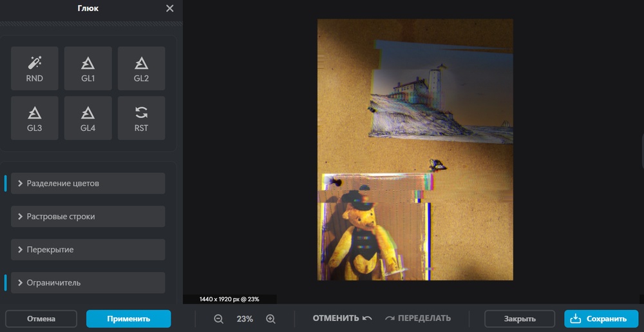Zoom in with the plus magnifier
Image resolution: width=644 pixels, height=332 pixels.
pyautogui.click(x=270, y=319)
